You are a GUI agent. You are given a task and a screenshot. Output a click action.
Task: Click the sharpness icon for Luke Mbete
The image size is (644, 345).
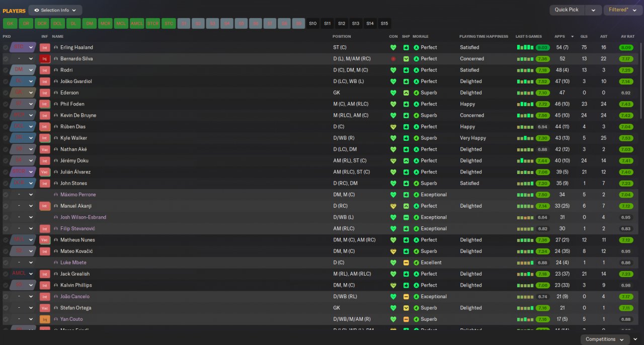click(x=406, y=263)
